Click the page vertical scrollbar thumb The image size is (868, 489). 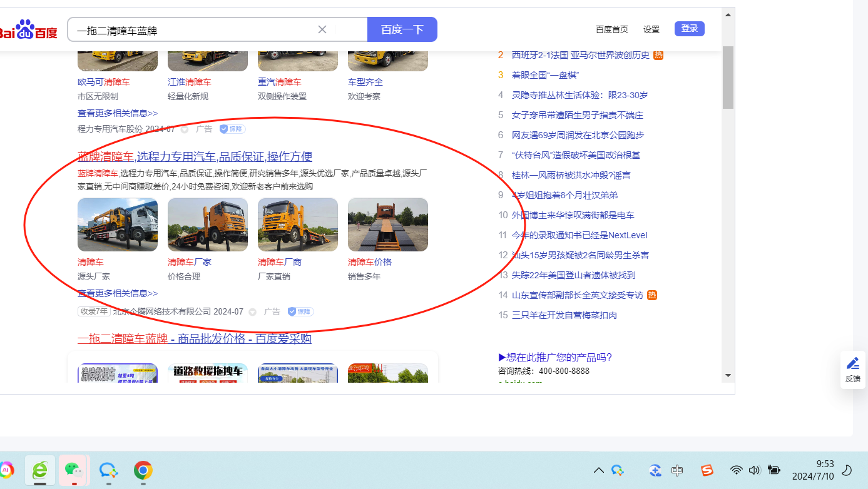pos(728,78)
